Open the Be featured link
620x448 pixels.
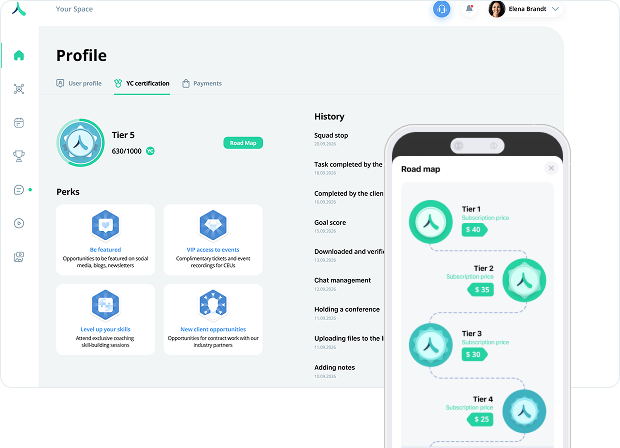105,250
